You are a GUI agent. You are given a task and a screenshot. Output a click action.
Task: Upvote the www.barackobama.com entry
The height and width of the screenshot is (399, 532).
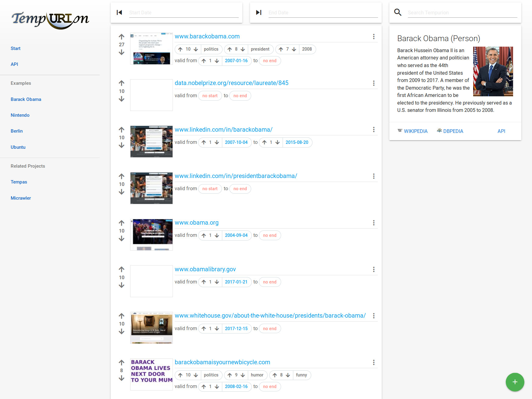pyautogui.click(x=122, y=37)
